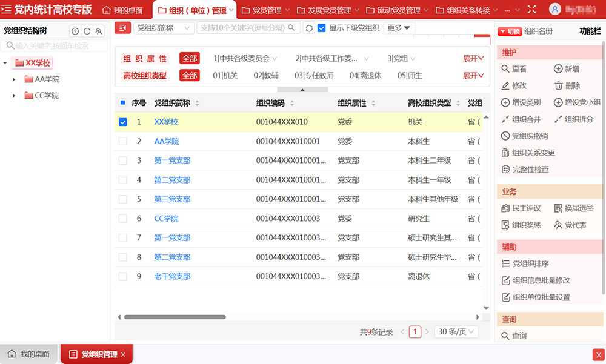Check the CC学院 row checkbox
606x364 pixels.
[123, 218]
